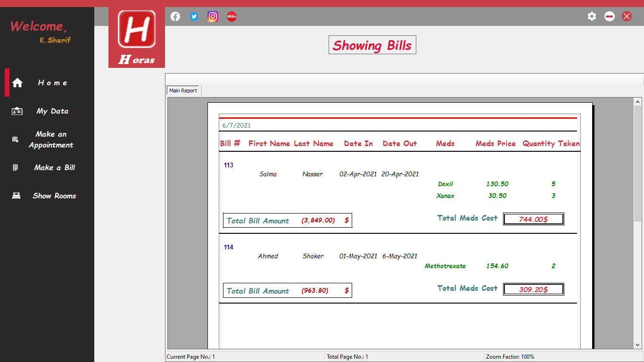
Task: Click the K.Sherif username
Action: click(x=55, y=41)
